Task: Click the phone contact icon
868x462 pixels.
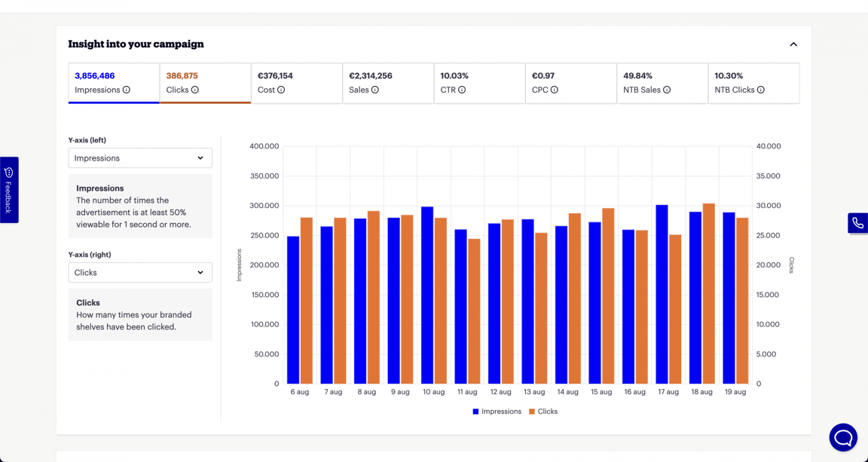Action: pyautogui.click(x=857, y=223)
